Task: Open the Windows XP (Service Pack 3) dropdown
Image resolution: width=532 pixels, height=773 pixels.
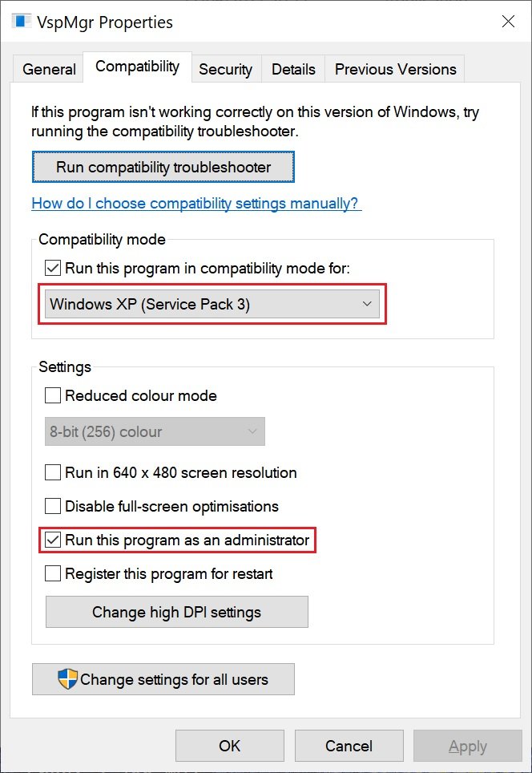Action: [x=212, y=304]
